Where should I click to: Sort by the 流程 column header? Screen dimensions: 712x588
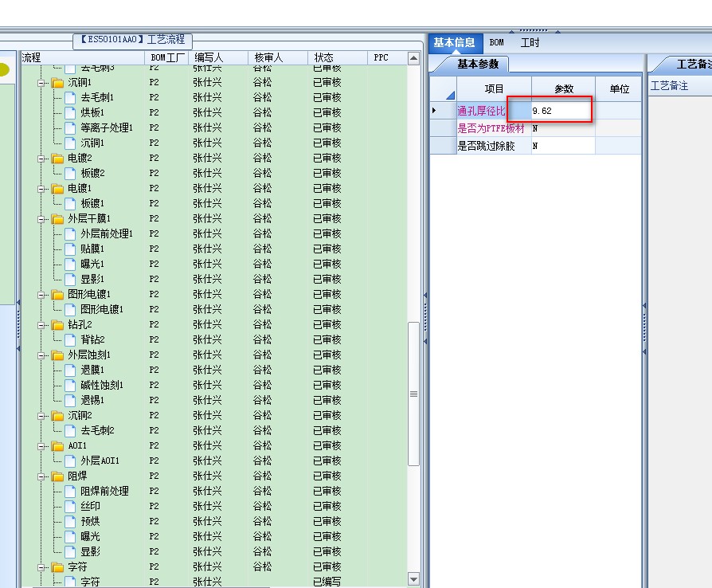point(83,57)
